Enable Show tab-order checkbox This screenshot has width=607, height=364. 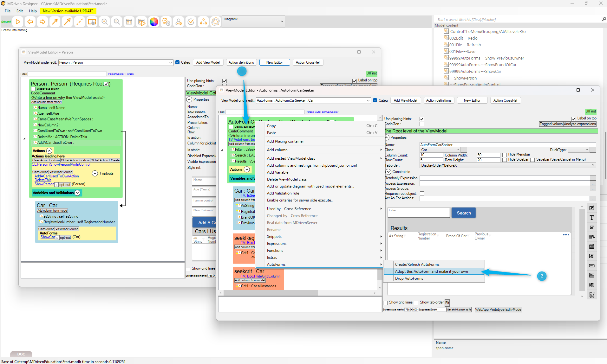pyautogui.click(x=416, y=303)
